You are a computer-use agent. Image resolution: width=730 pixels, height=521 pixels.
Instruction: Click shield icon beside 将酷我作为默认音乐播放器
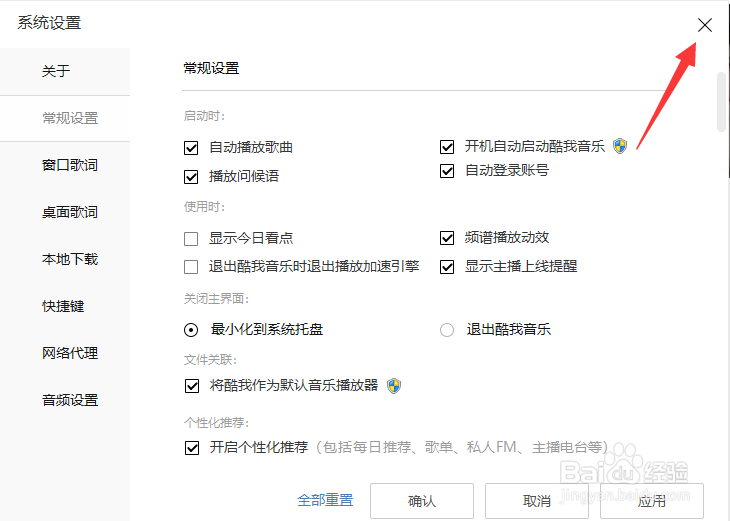click(394, 386)
